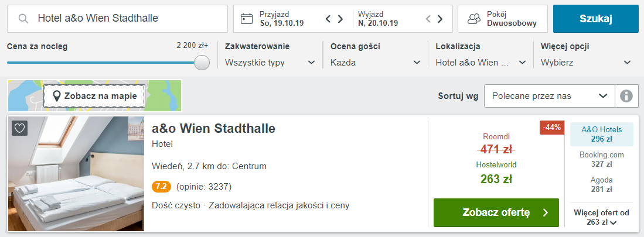The height and width of the screenshot is (237, 644).
Task: Save hotel to favorites with heart icon
Action: 20,128
